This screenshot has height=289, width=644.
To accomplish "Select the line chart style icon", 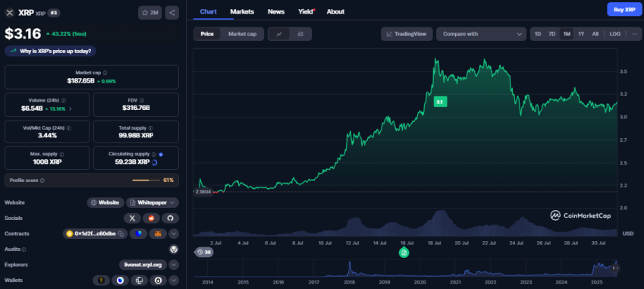I will 279,34.
